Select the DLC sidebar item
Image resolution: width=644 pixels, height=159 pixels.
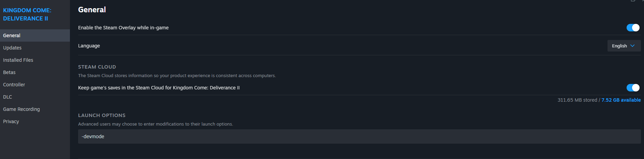click(x=8, y=97)
